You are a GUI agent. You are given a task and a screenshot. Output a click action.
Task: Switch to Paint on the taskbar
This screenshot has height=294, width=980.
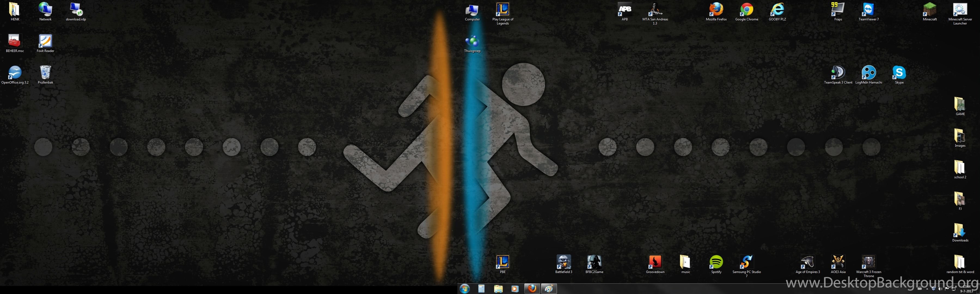point(549,289)
